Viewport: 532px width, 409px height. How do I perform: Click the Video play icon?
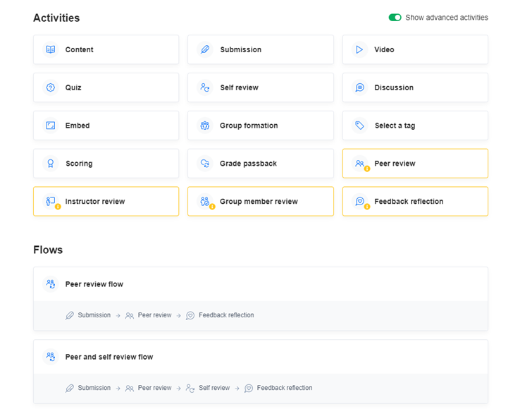pos(359,49)
